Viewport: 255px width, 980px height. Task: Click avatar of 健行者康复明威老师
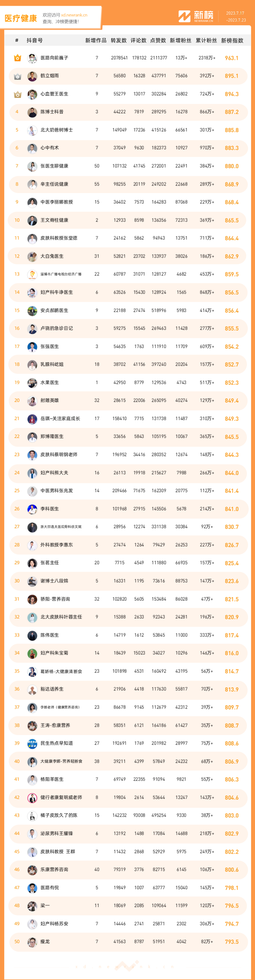[x=32, y=797]
